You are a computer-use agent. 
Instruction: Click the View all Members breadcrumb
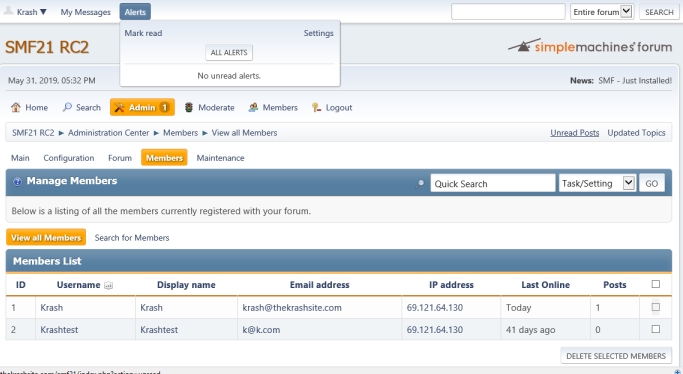pos(244,133)
